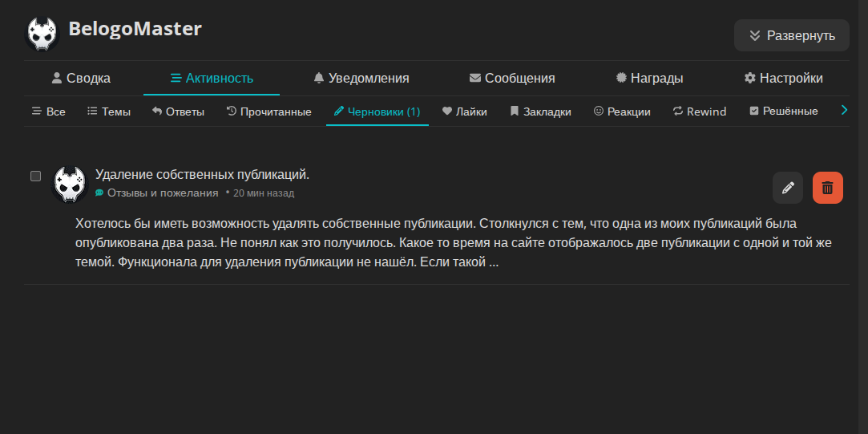The height and width of the screenshot is (434, 868).
Task: Click the skull avatar beside draft title
Action: pyautogui.click(x=70, y=185)
